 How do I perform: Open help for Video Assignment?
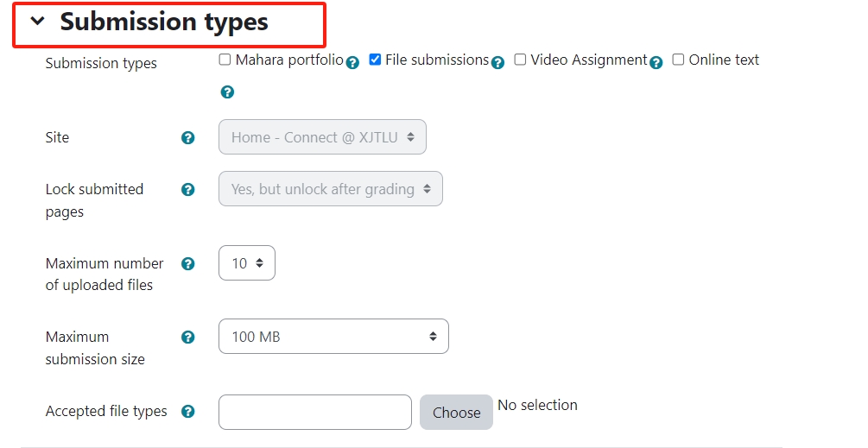click(x=656, y=62)
